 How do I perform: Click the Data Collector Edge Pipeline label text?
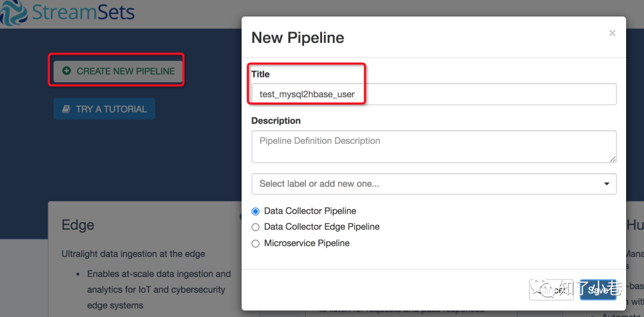pos(321,227)
